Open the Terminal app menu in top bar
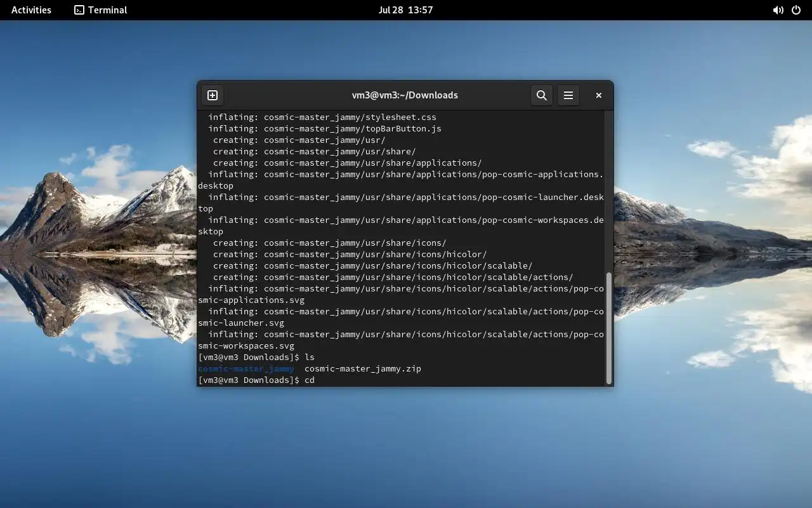This screenshot has width=812, height=508. tap(101, 10)
